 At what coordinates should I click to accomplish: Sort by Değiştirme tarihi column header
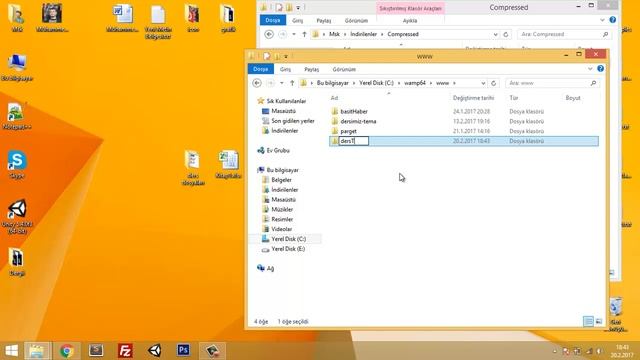(473, 98)
